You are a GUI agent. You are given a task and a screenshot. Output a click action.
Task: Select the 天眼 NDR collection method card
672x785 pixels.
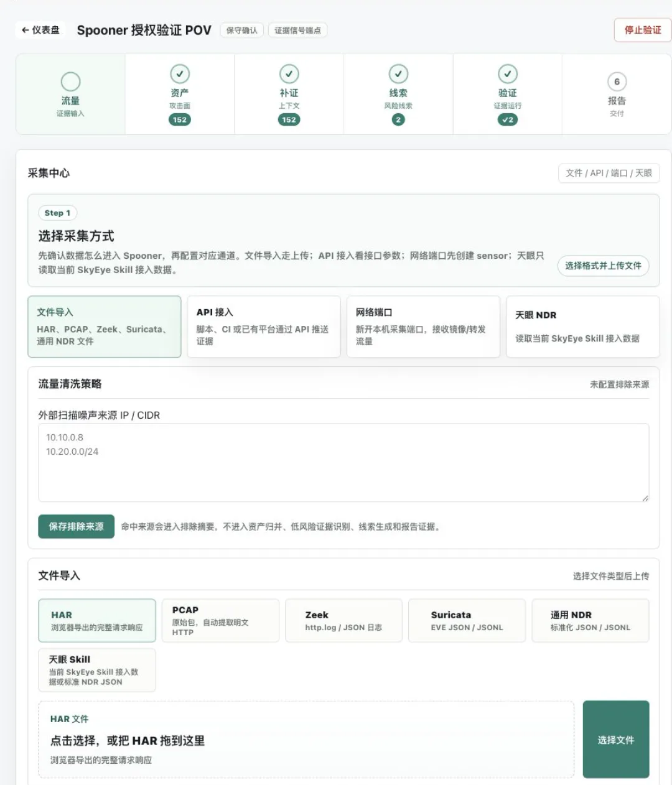583,327
